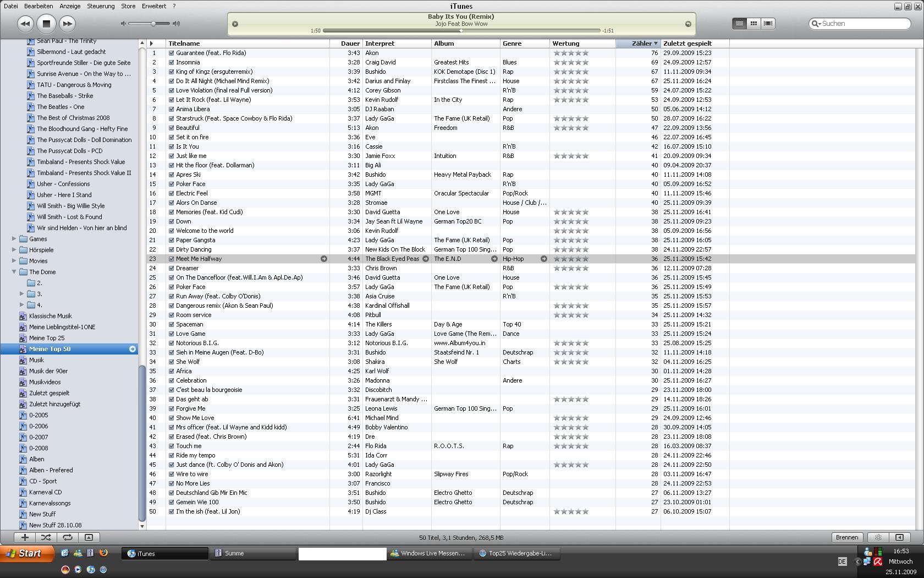
Task: Sort by Genre column header
Action: pyautogui.click(x=525, y=43)
